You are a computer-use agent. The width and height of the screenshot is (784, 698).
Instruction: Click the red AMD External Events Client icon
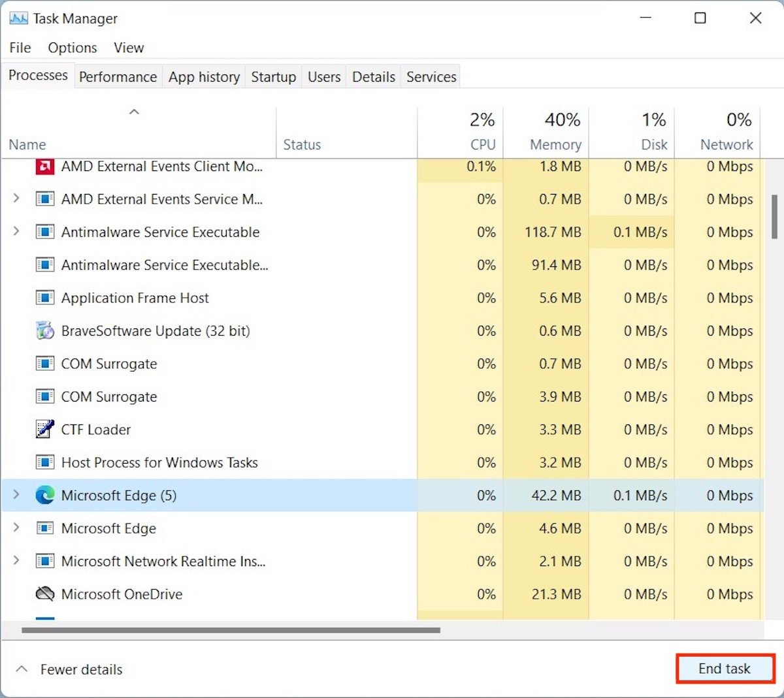[44, 167]
